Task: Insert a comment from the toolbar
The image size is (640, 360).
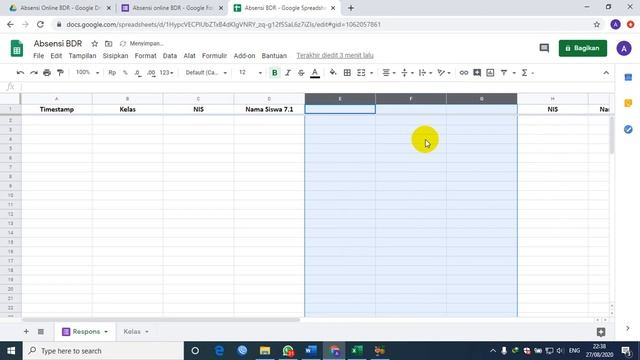Action: [477, 73]
